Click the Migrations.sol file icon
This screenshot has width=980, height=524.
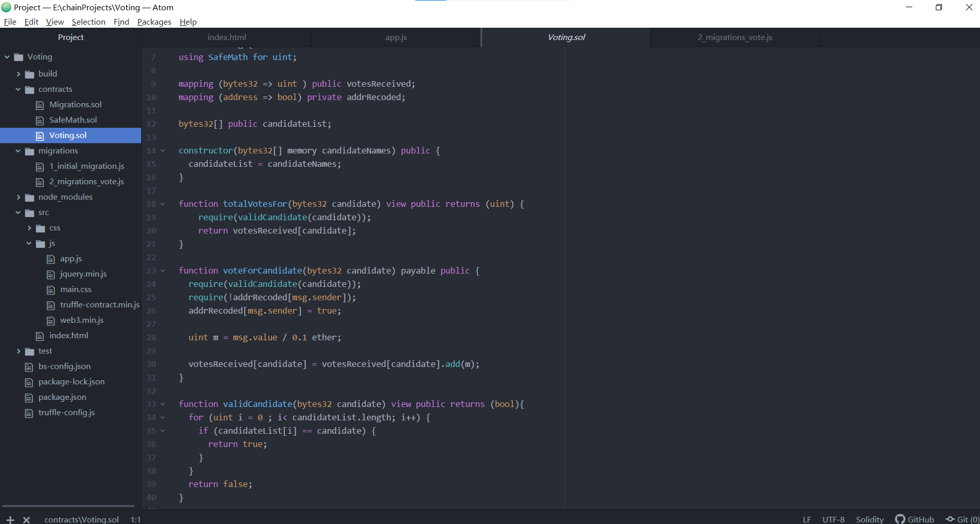click(40, 105)
